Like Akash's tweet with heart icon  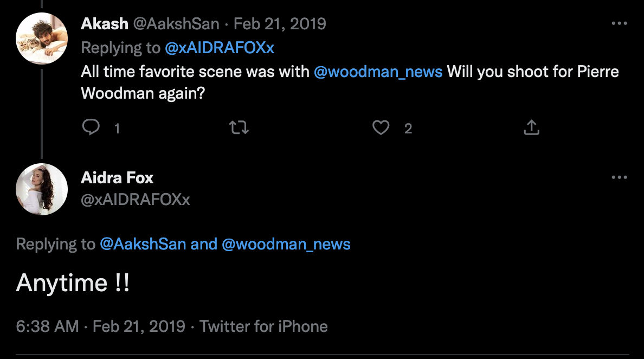(381, 127)
